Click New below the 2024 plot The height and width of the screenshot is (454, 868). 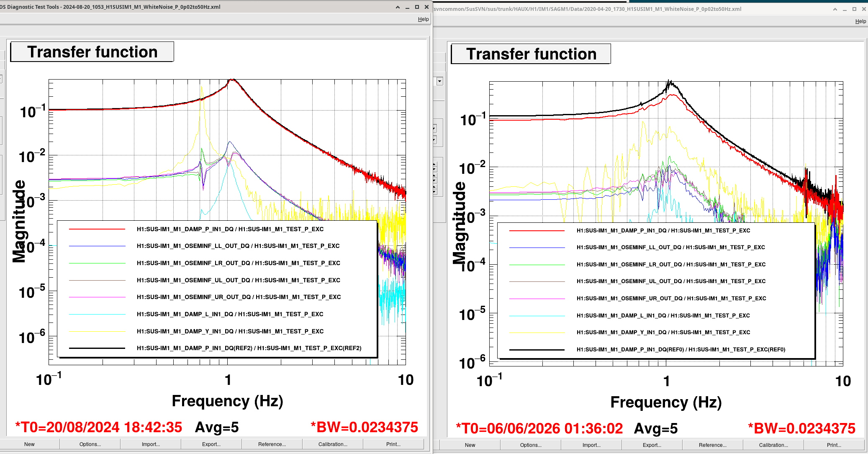[29, 444]
